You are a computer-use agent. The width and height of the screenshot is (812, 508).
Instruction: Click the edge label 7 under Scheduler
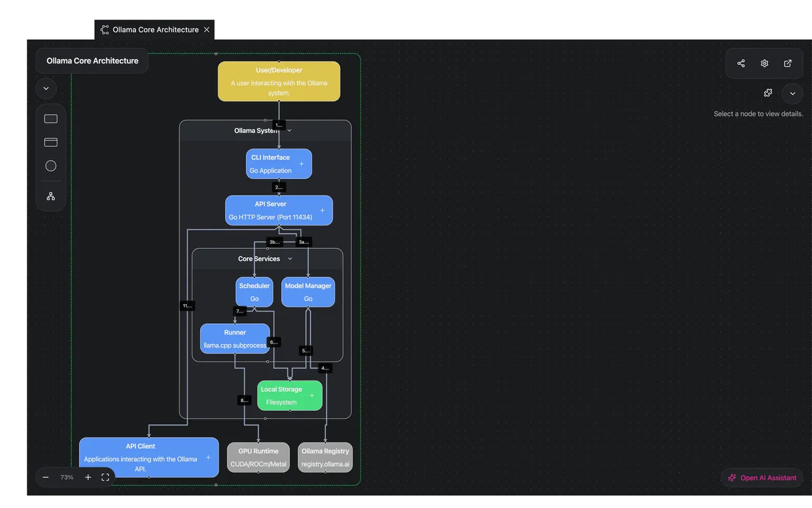[x=240, y=311]
